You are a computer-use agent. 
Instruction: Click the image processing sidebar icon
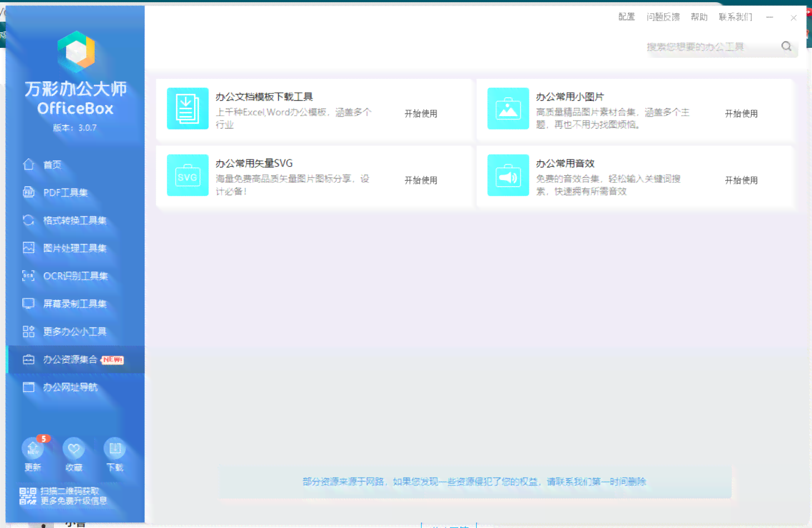click(28, 247)
